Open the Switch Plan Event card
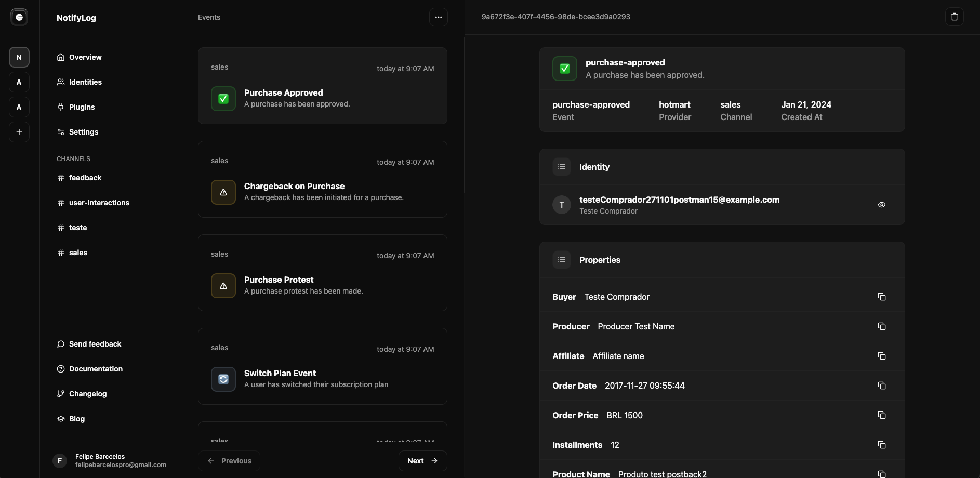The image size is (980, 478). pyautogui.click(x=323, y=366)
